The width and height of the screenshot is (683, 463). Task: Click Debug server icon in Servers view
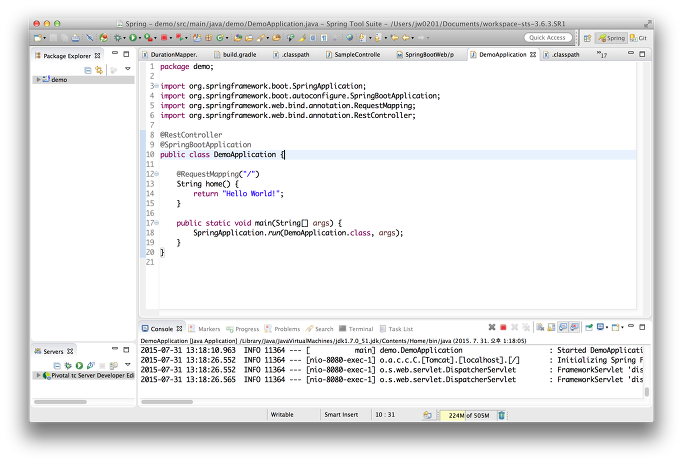(68, 365)
